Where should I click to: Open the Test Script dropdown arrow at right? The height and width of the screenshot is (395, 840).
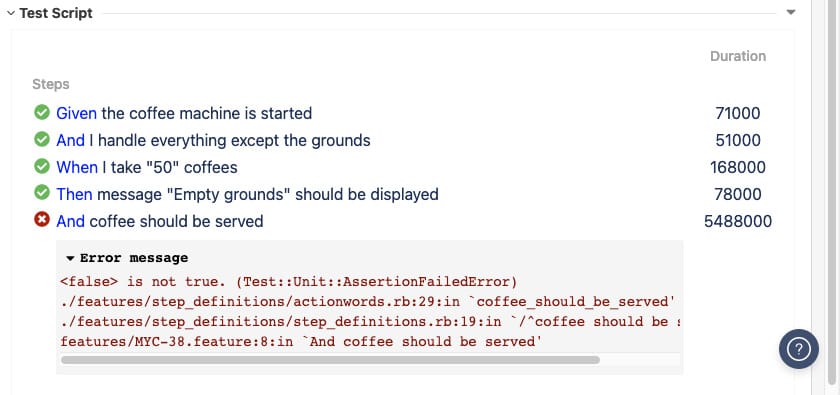(791, 12)
